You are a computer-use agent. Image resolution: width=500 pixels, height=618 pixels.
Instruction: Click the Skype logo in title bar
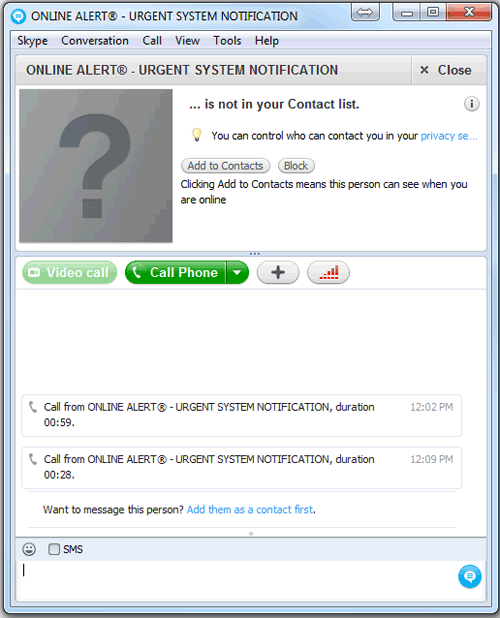(18, 16)
